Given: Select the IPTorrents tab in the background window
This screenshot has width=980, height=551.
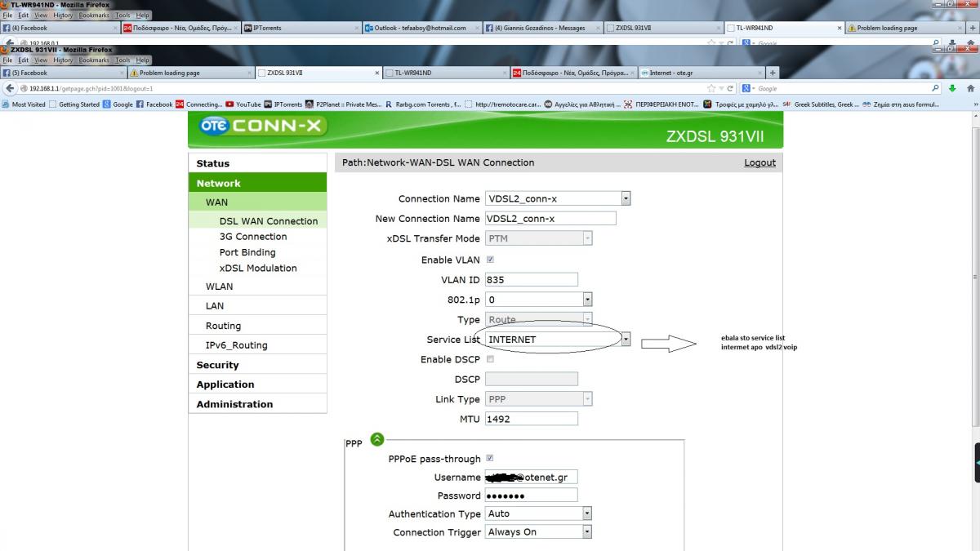Looking at the screenshot, I should [300, 28].
